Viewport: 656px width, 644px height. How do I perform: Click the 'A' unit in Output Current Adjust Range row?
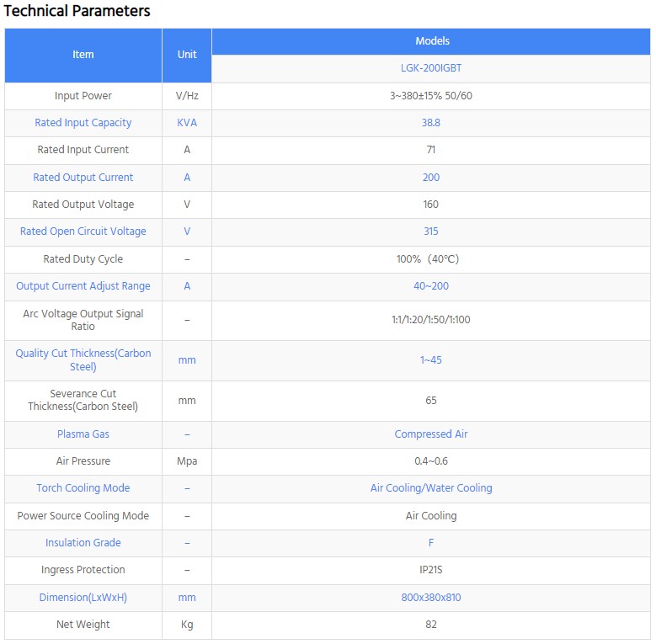(x=187, y=286)
